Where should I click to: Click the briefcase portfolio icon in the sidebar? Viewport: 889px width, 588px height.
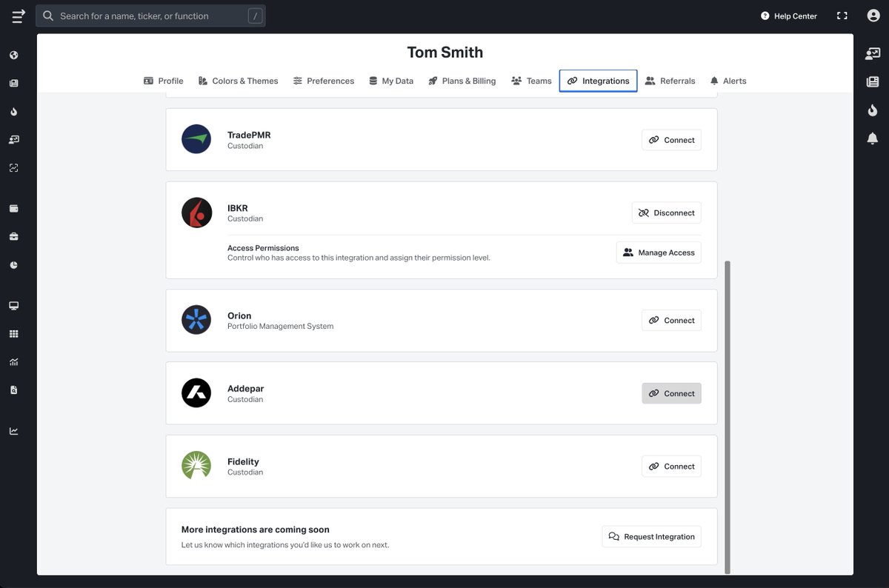(13, 236)
